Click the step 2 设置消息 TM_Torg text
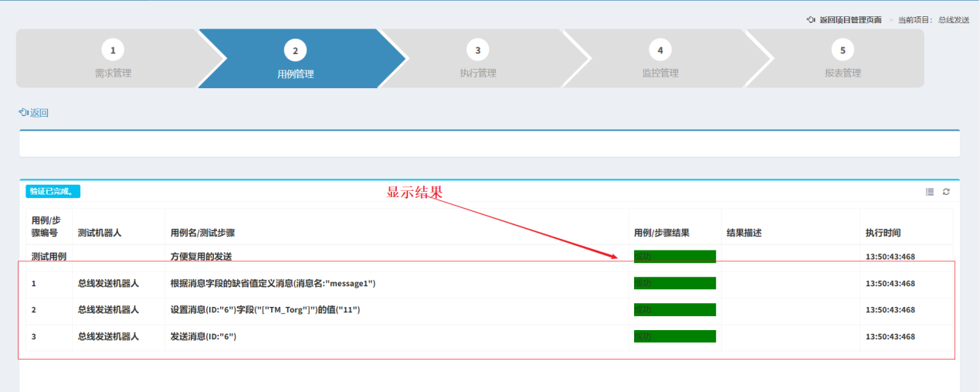 tap(265, 310)
